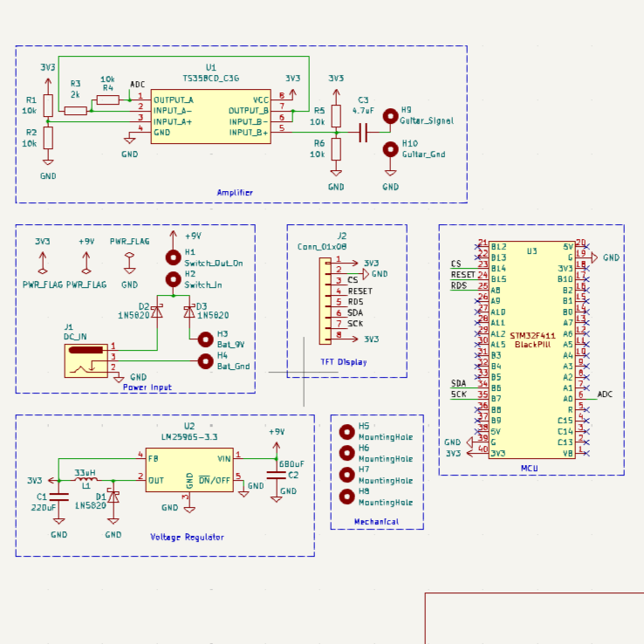Click the ADC net label at MCU pin A0
The width and height of the screenshot is (644, 644).
pyautogui.click(x=605, y=394)
